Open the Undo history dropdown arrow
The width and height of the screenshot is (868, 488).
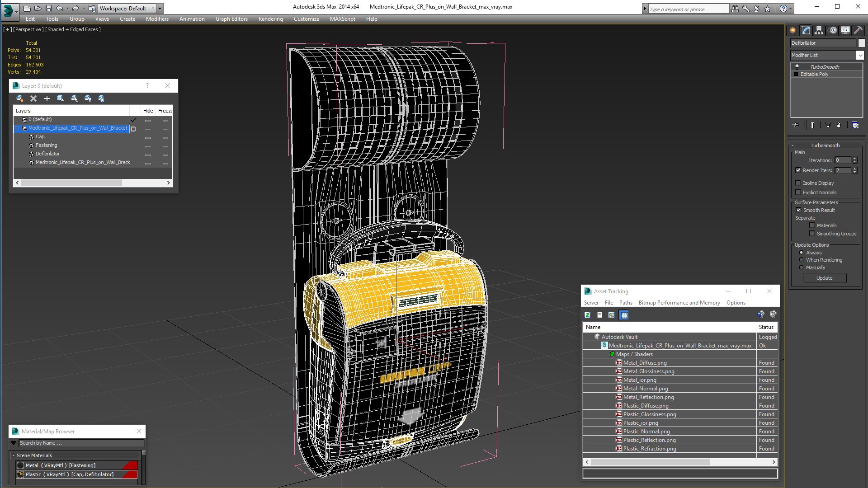tap(67, 8)
